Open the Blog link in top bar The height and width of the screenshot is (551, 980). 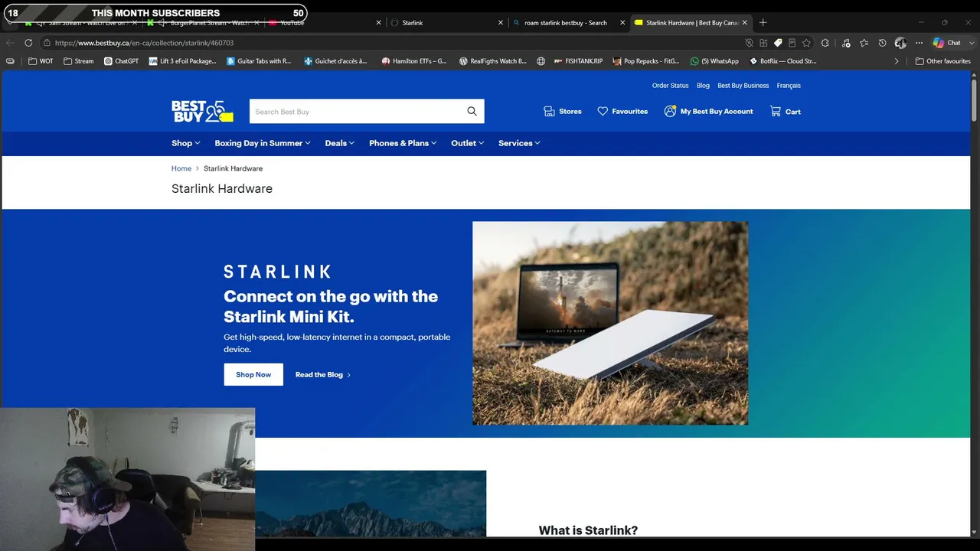tap(703, 86)
